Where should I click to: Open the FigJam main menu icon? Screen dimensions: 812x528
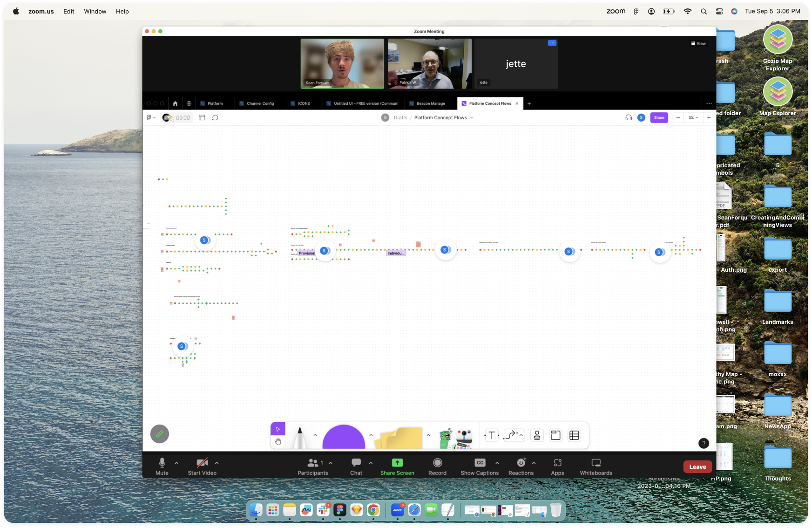coord(150,117)
